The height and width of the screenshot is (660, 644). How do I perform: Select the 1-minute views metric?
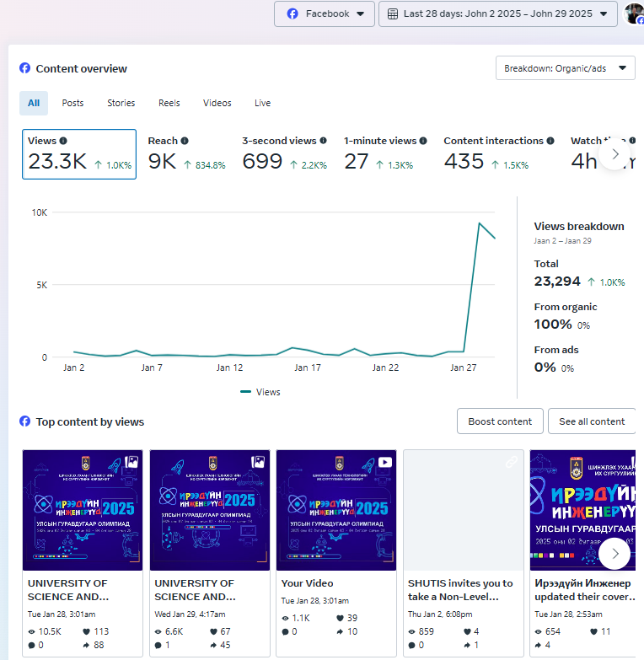coord(385,154)
